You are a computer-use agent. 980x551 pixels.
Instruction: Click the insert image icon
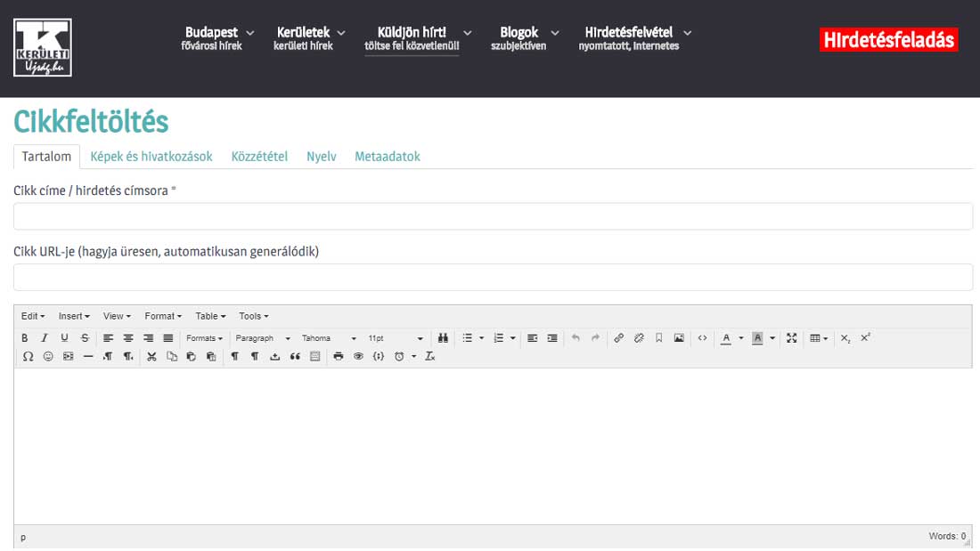679,338
